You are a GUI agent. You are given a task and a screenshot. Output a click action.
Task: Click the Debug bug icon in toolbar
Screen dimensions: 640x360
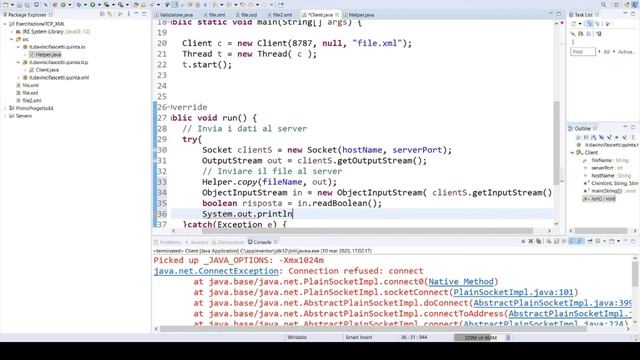[79, 4]
